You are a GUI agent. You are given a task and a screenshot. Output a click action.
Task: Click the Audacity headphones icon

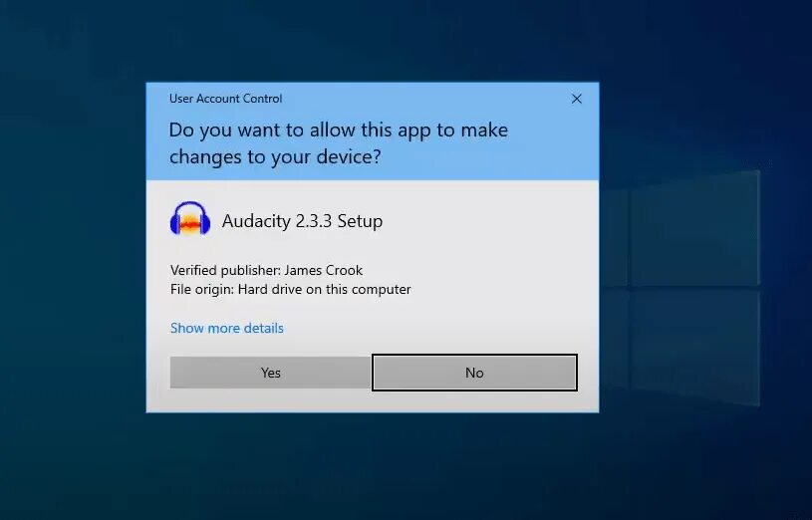[x=190, y=219]
